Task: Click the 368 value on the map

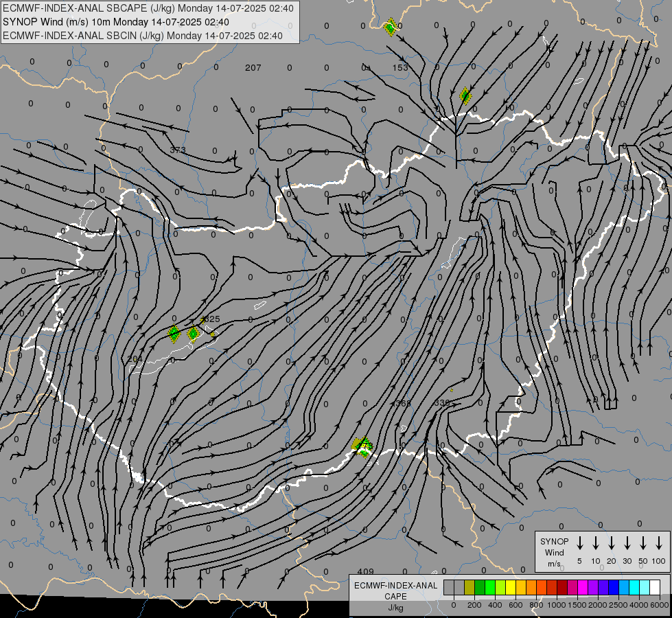Action: coord(403,403)
